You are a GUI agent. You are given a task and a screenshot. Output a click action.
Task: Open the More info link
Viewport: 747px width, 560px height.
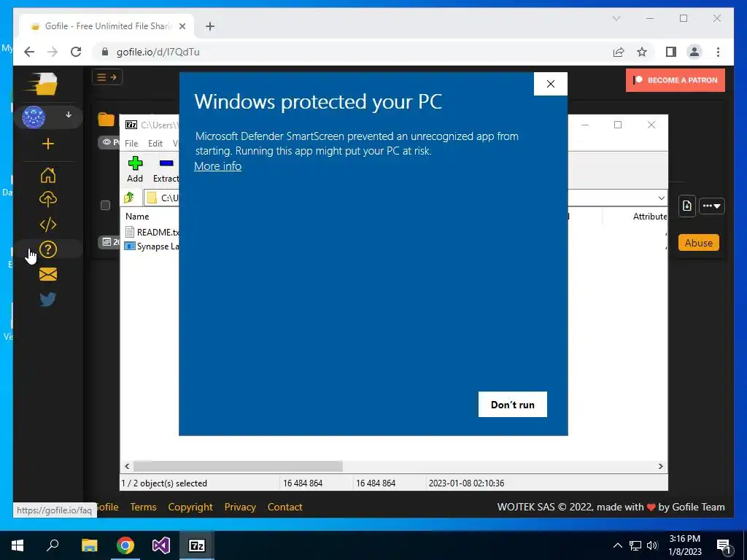pyautogui.click(x=217, y=166)
